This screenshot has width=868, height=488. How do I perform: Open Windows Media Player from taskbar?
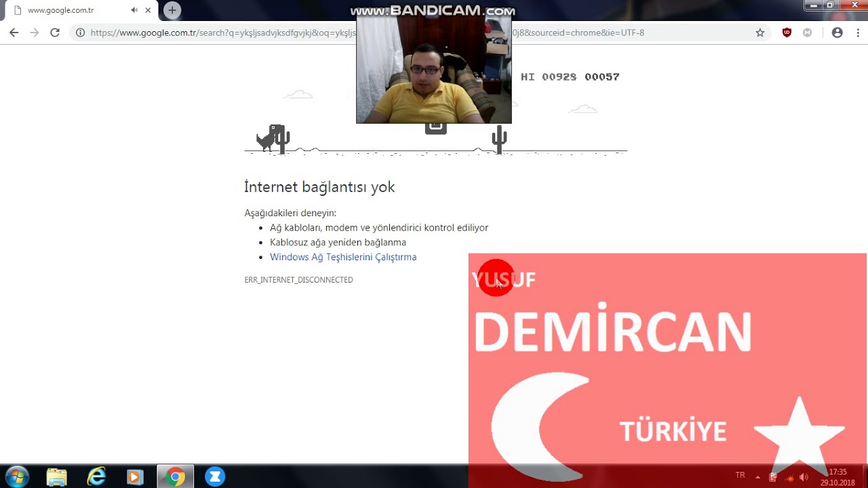point(136,476)
